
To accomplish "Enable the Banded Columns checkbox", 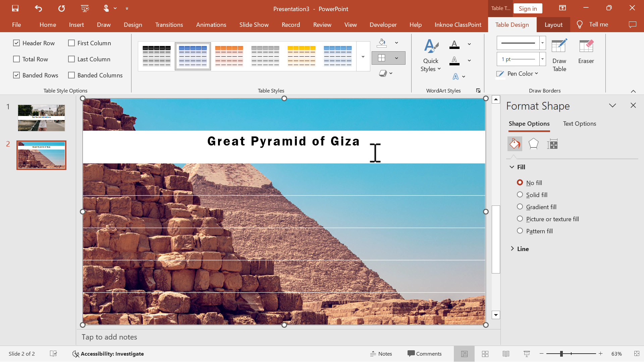I will pyautogui.click(x=72, y=75).
